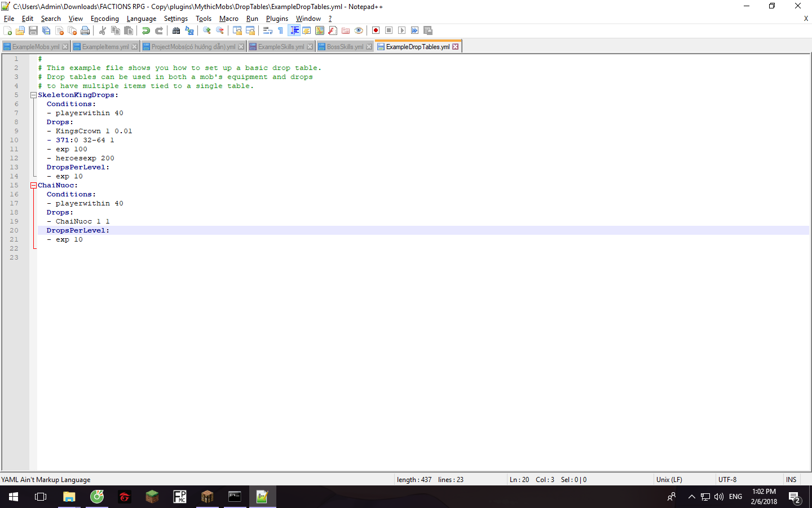
Task: Start macro recording with the red record icon
Action: tap(376, 30)
